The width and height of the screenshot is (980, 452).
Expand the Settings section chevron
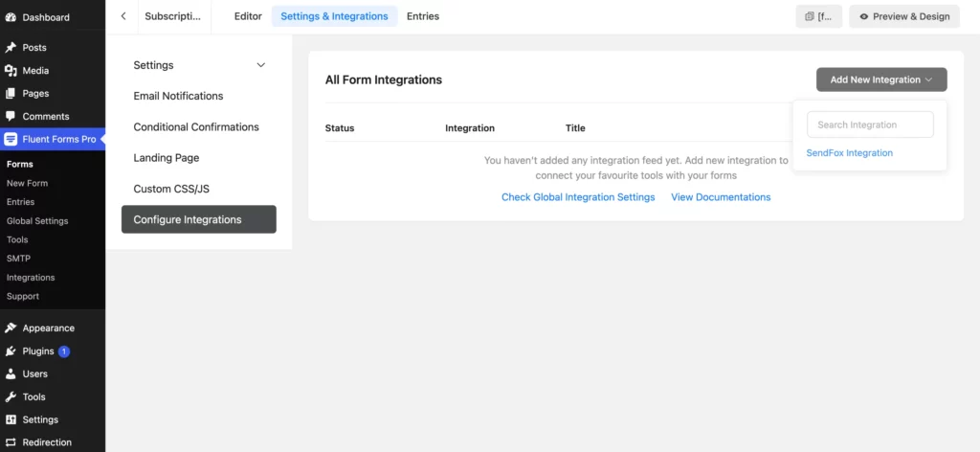261,65
